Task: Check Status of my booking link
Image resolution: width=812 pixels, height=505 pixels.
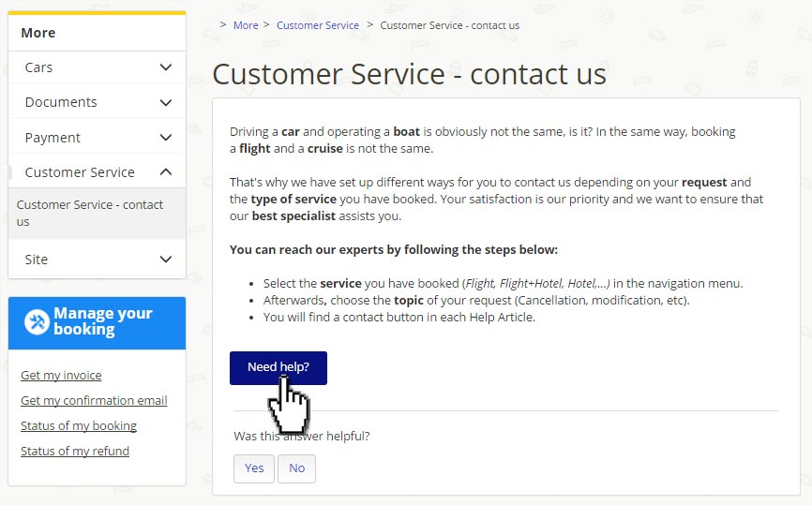Action: click(79, 426)
